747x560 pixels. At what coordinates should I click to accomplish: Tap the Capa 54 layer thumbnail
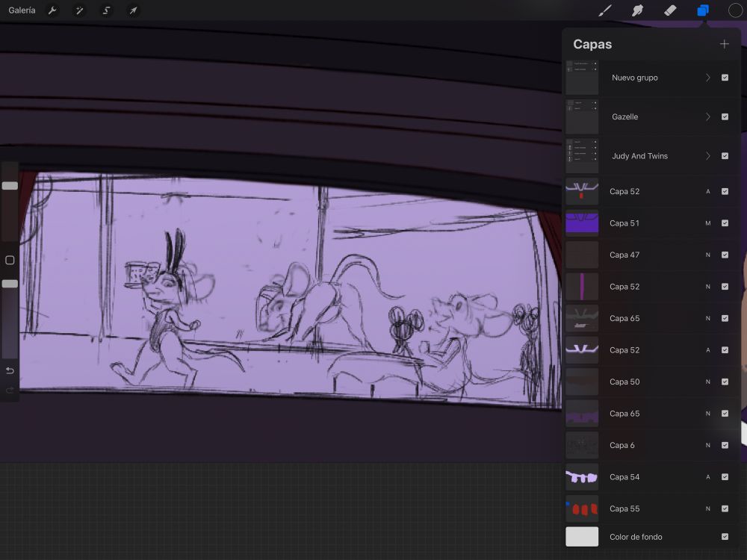pyautogui.click(x=582, y=476)
